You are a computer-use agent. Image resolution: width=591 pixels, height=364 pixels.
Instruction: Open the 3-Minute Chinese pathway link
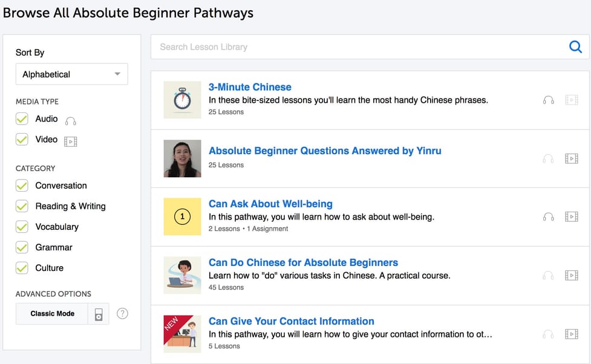pos(250,87)
